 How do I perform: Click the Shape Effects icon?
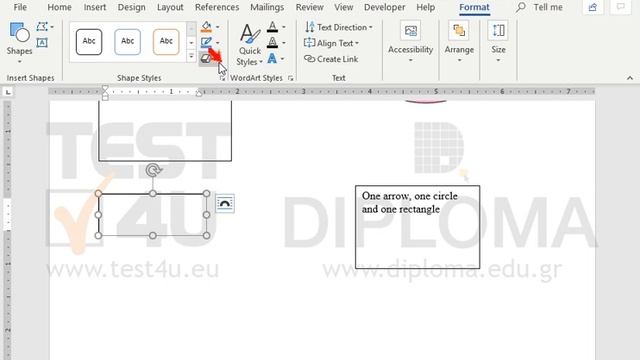(x=207, y=58)
